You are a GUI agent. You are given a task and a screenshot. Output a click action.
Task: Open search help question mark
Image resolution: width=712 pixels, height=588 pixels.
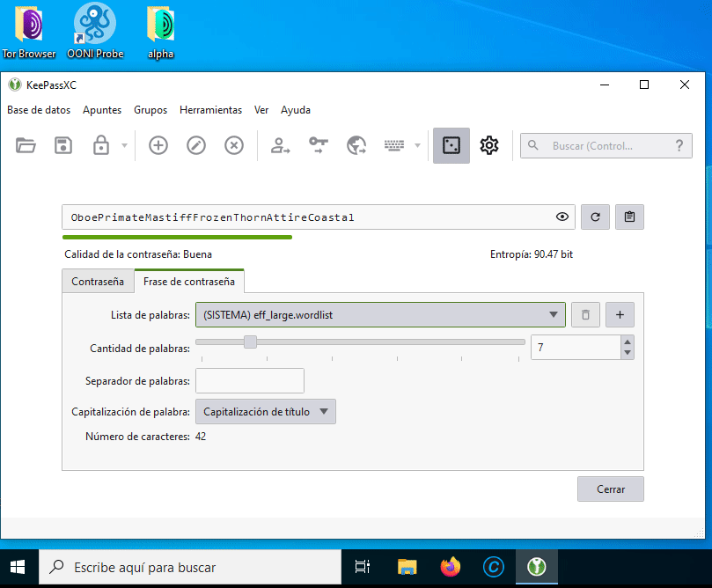(x=679, y=146)
